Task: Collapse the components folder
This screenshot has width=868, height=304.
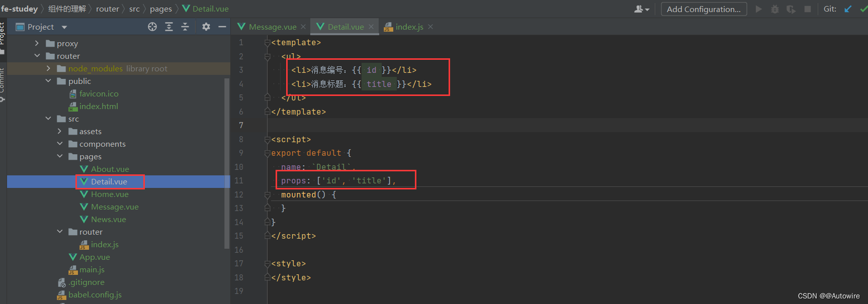Action: tap(59, 144)
